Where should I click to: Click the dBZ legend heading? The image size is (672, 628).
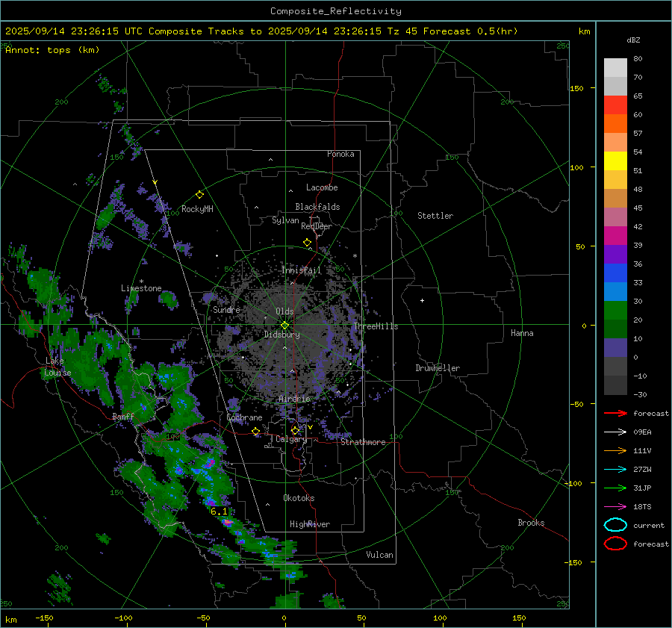point(633,40)
